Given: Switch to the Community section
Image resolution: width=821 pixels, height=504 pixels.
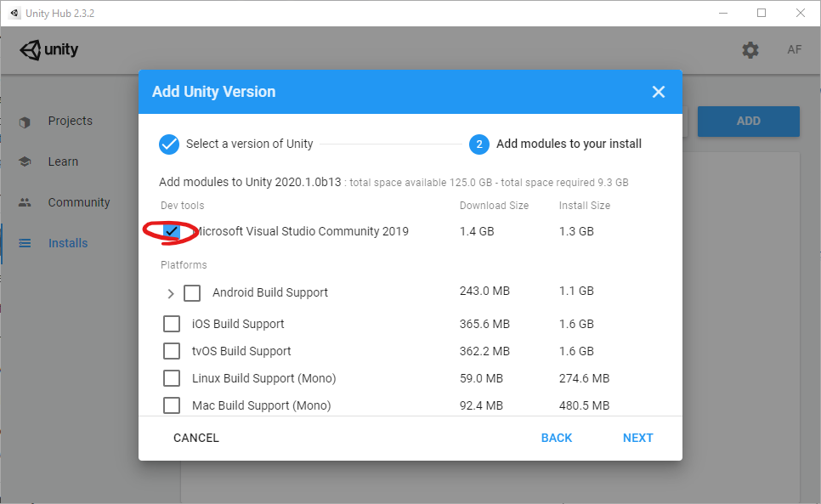Looking at the screenshot, I should pos(79,202).
